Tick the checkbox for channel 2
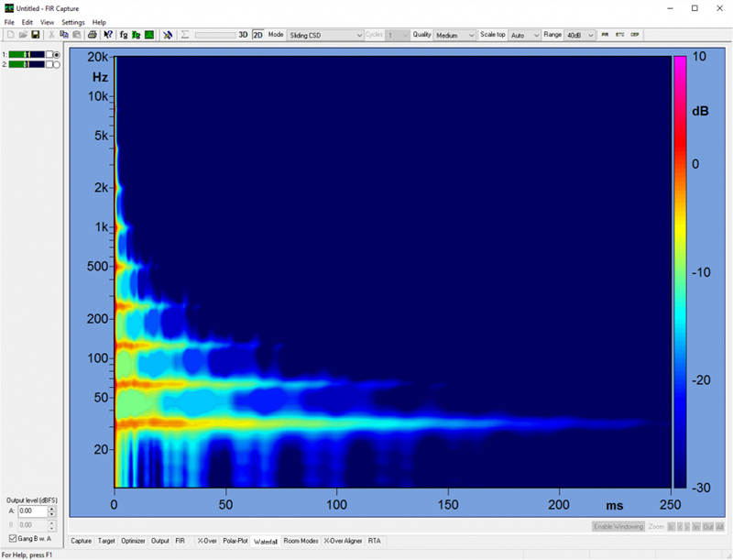The height and width of the screenshot is (560, 733). pos(49,64)
